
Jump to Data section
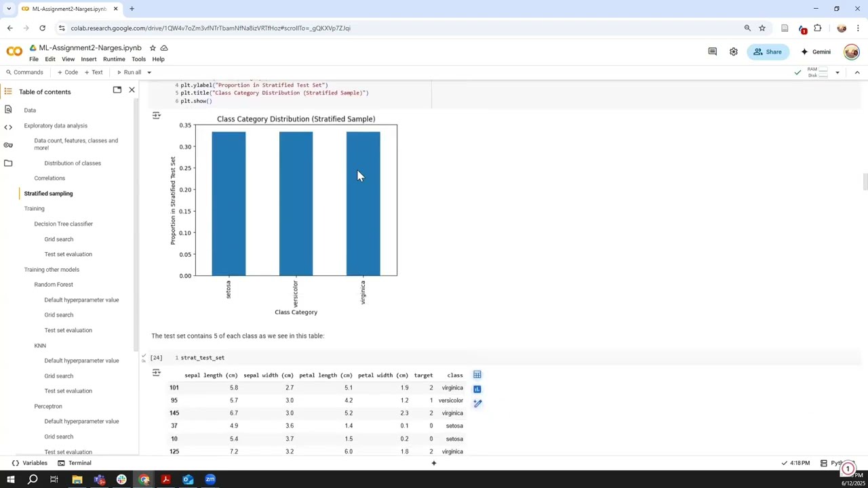tap(30, 110)
